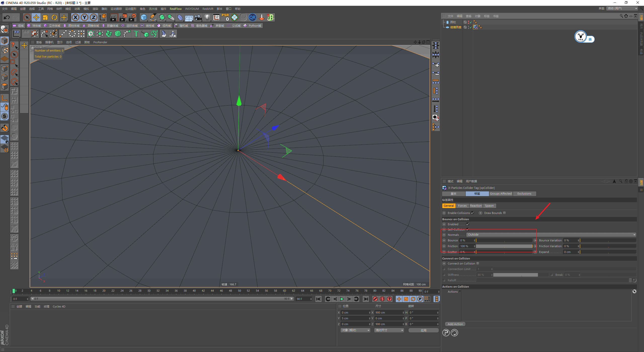Activate the Rotate tool in top toolbar

tap(54, 17)
